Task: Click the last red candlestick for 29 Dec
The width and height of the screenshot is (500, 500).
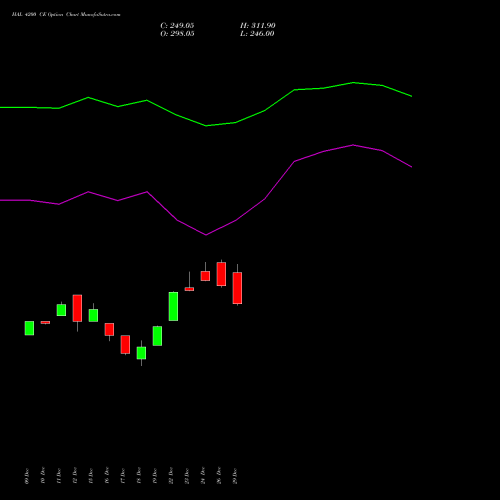Action: (x=237, y=288)
